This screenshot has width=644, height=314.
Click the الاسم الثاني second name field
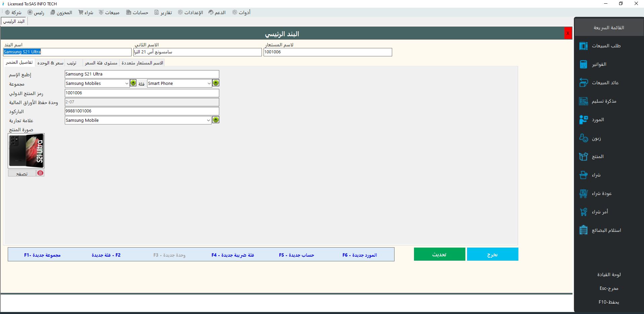tap(197, 52)
